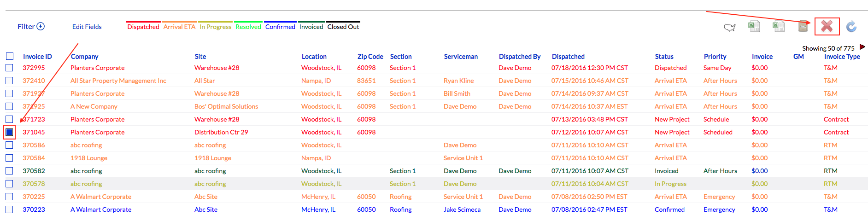
Task: Sort by the Serviceman column header
Action: 461,57
